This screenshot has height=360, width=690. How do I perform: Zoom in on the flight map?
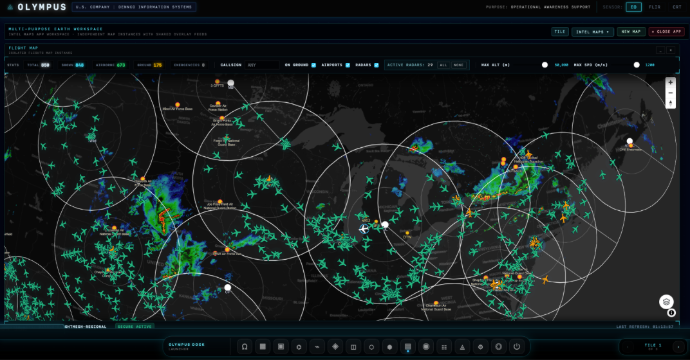point(670,82)
